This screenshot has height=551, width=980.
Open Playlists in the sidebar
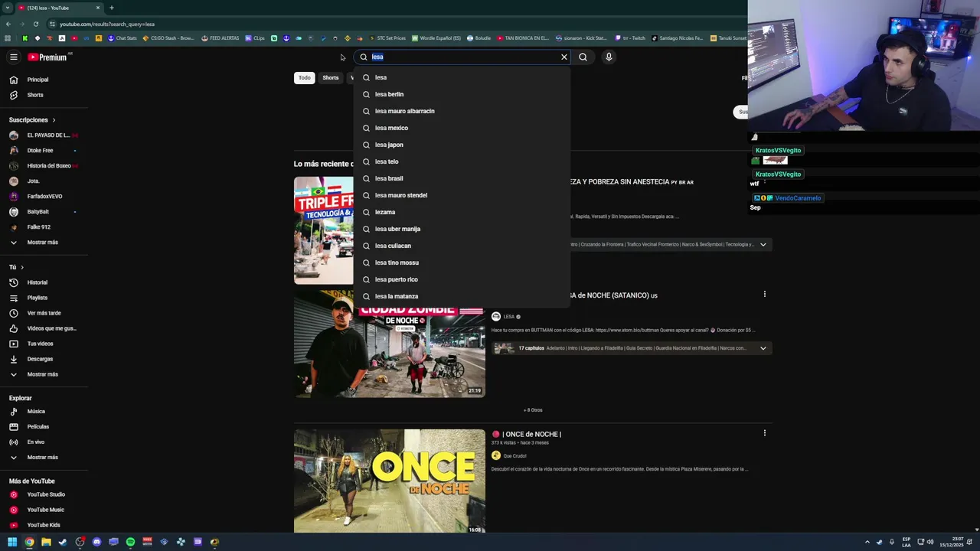(x=37, y=298)
